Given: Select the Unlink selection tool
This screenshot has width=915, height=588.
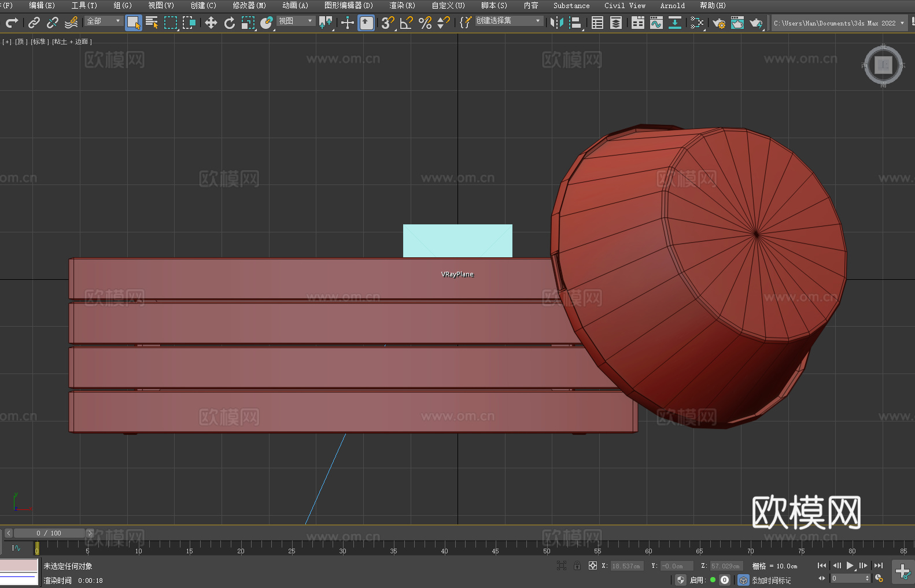Looking at the screenshot, I should [x=53, y=23].
